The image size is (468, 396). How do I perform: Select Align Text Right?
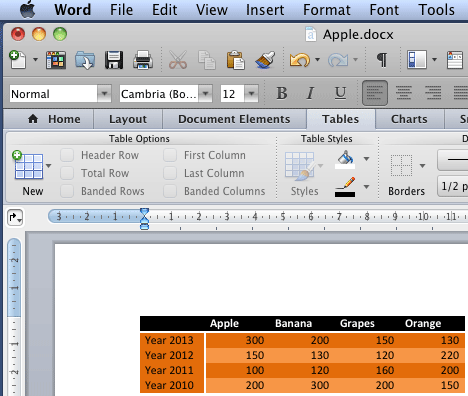(433, 93)
